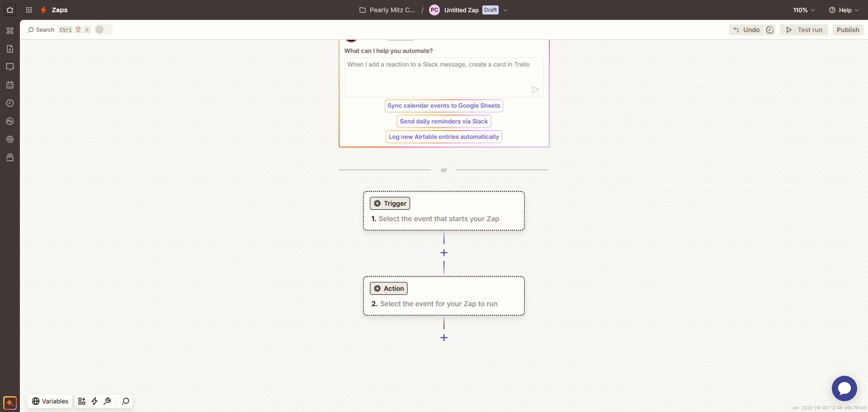Screen dimensions: 868x412
Task: Open Search in the editor toolbar
Action: (x=41, y=30)
